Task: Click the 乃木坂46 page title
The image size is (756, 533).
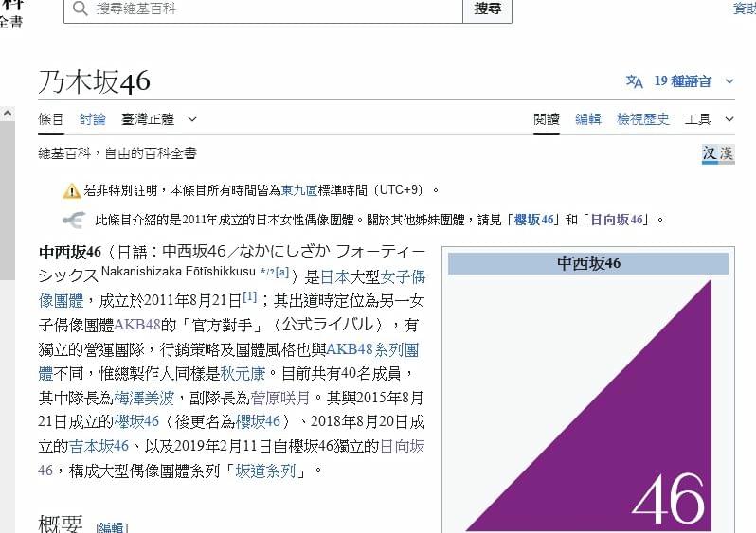Action: click(x=94, y=81)
